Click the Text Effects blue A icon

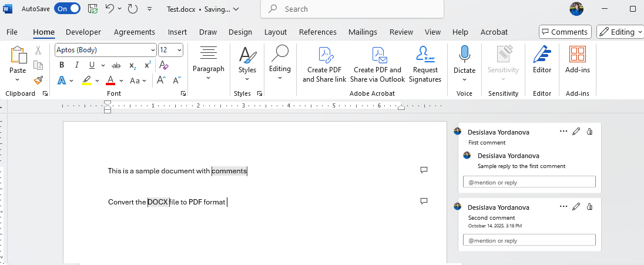(62, 80)
